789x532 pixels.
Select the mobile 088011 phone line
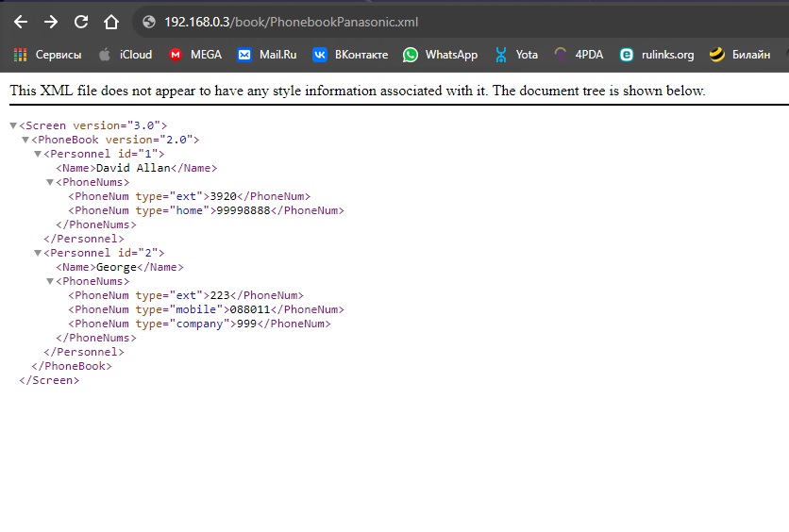click(207, 309)
